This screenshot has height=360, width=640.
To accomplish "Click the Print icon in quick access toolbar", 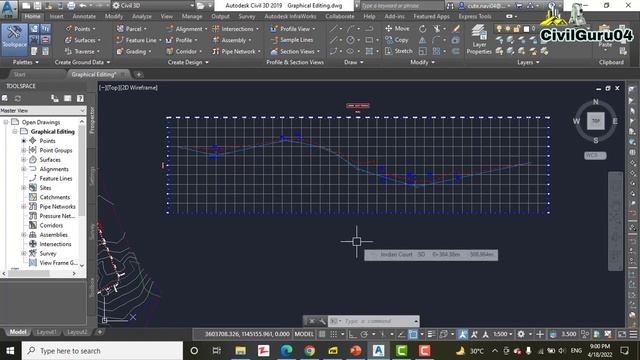I will [x=71, y=6].
